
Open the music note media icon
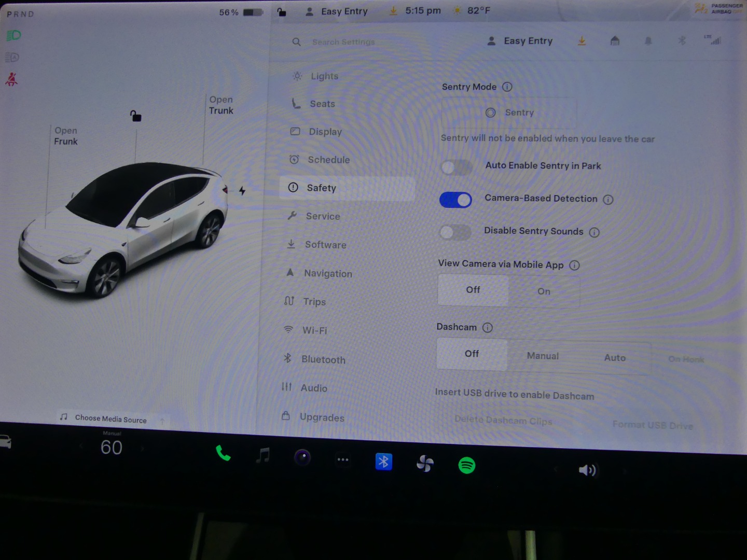(x=263, y=456)
